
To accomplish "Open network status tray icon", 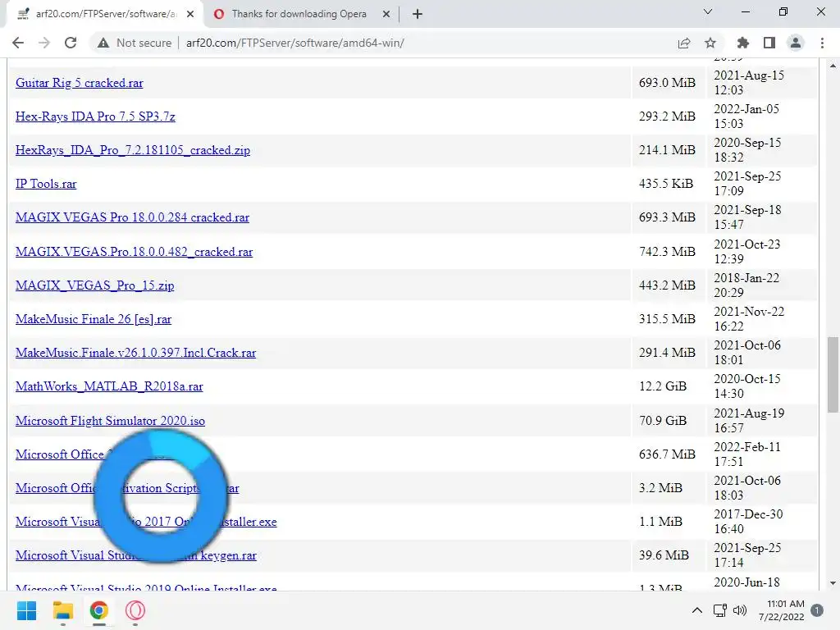I will tap(719, 610).
